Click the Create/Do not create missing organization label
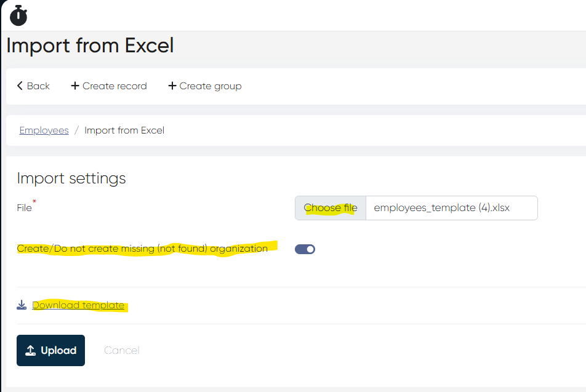Viewport: 586px width, 392px height. pyautogui.click(x=142, y=249)
